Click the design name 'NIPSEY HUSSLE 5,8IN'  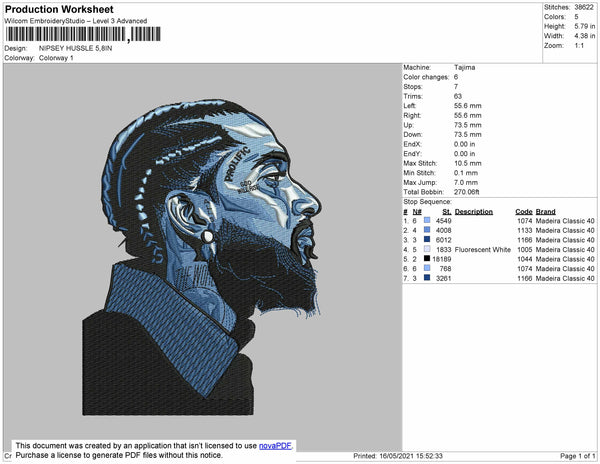tap(75, 49)
